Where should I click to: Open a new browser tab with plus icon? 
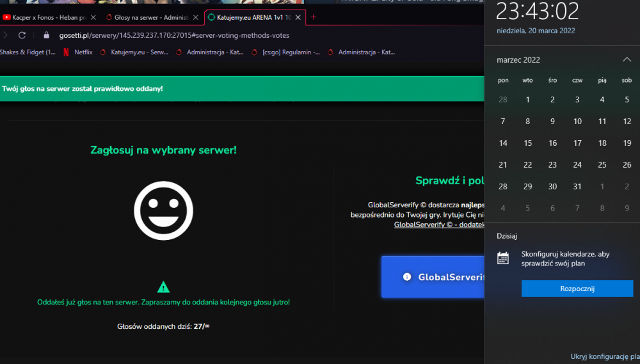pos(314,17)
